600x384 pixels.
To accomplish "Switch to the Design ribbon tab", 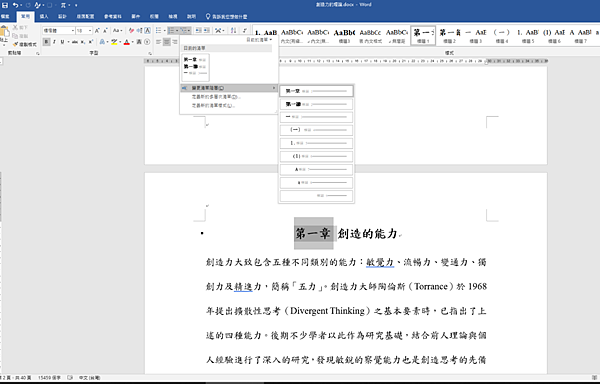I will click(x=62, y=16).
